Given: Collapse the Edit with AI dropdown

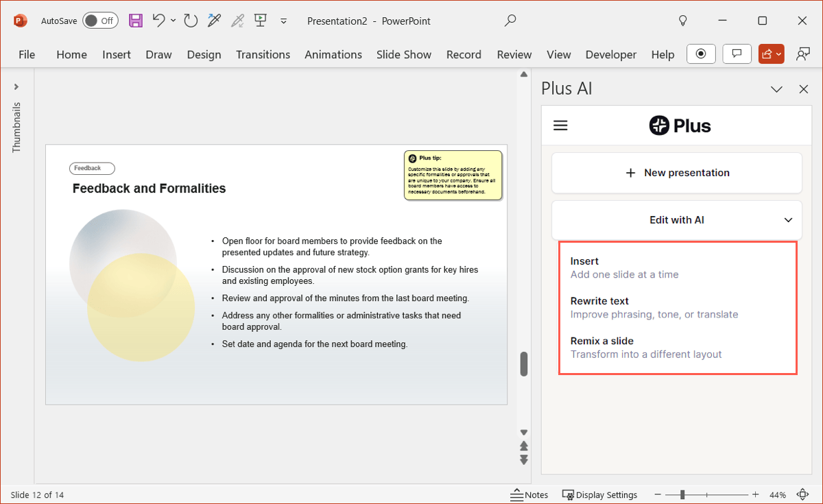Looking at the screenshot, I should [789, 220].
